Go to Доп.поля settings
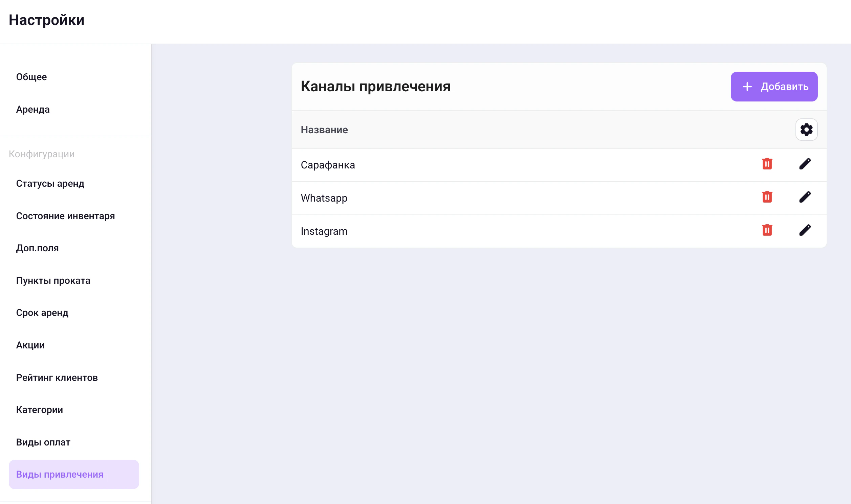 (x=37, y=248)
